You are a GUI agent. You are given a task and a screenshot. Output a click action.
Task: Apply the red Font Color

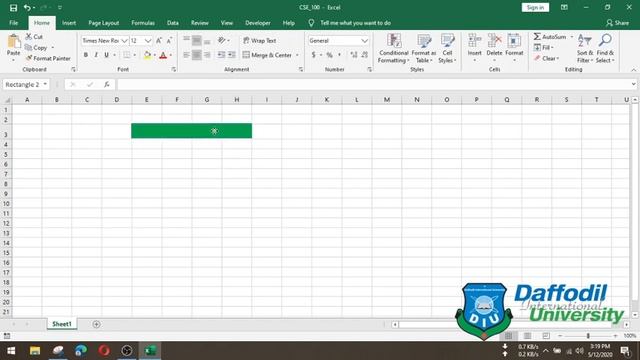point(163,55)
